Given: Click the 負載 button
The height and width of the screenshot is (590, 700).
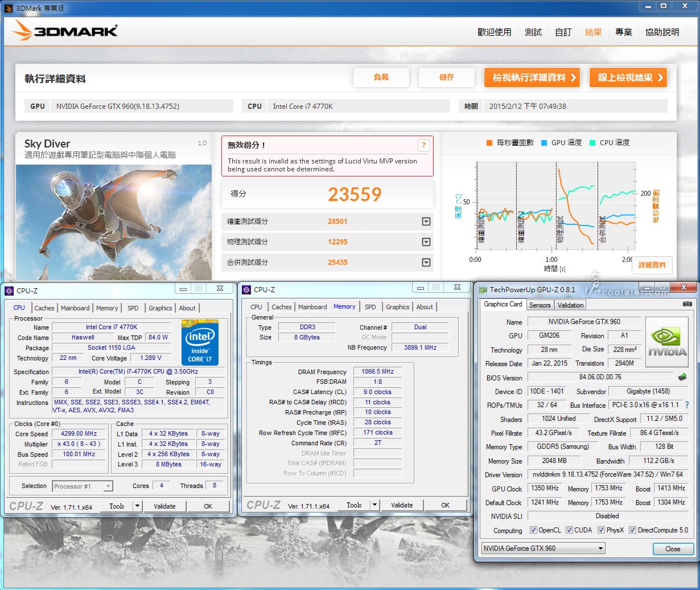Looking at the screenshot, I should click(381, 77).
